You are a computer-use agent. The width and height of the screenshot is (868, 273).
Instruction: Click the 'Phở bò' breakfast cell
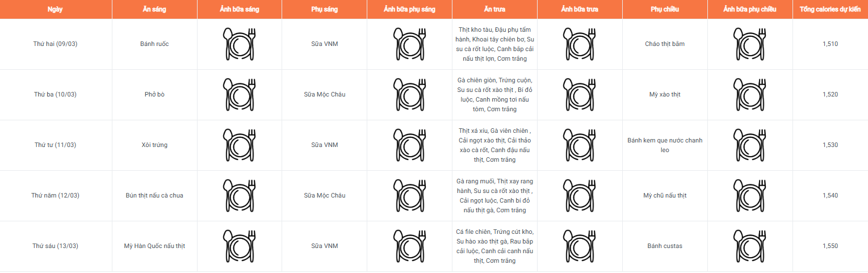pos(154,94)
